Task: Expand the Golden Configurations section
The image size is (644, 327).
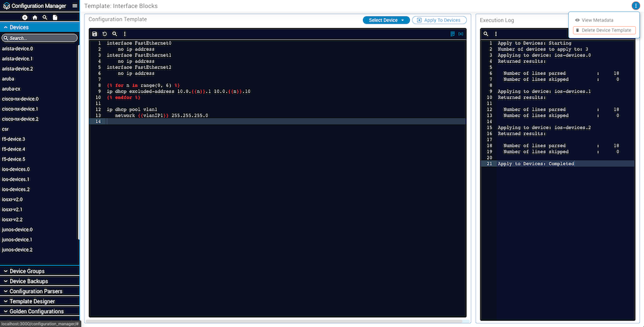Action: tap(40, 312)
